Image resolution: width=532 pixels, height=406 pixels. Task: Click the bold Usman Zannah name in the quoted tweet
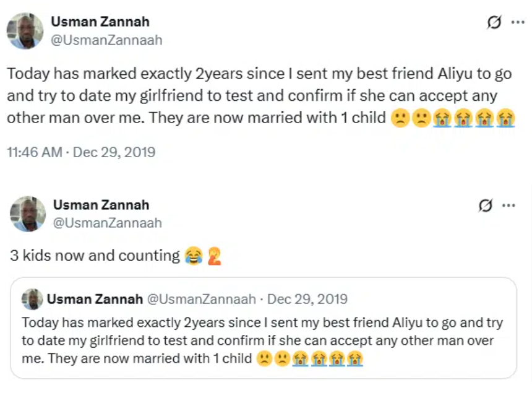[x=95, y=299]
